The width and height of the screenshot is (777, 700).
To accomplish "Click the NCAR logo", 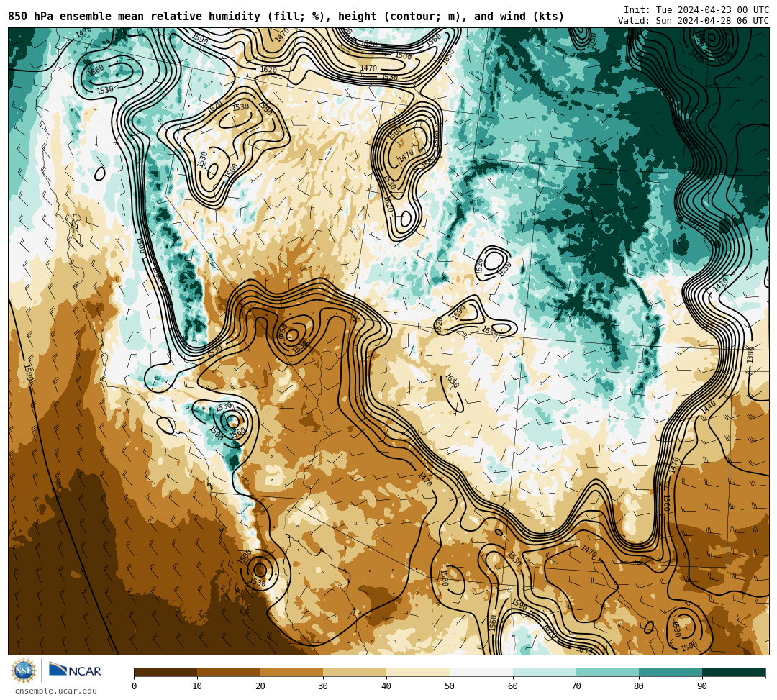I will point(75,671).
